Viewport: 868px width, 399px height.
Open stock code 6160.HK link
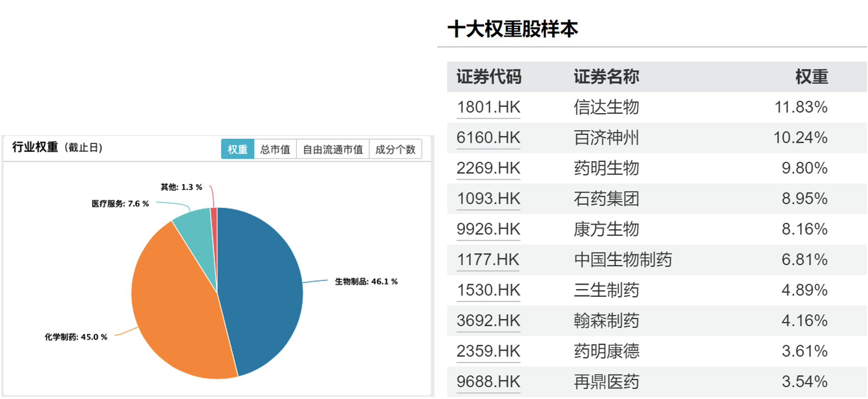(489, 137)
